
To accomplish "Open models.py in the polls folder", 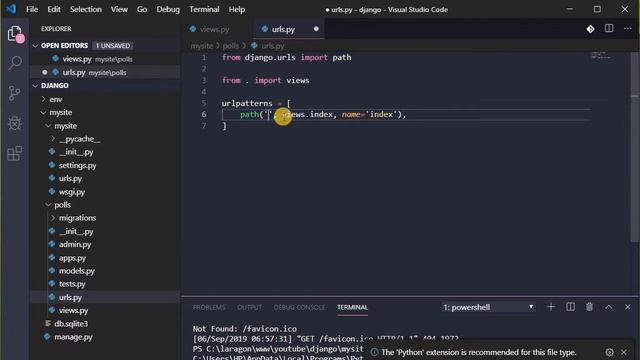I will 77,271.
